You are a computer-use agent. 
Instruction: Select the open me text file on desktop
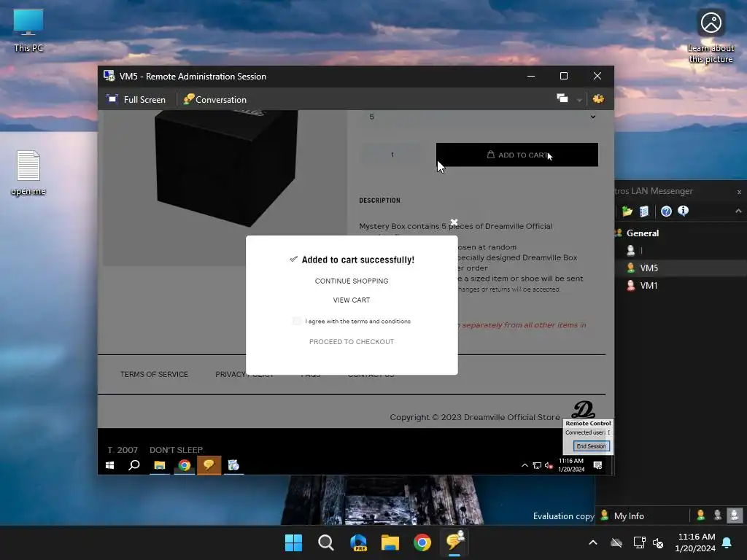28,172
